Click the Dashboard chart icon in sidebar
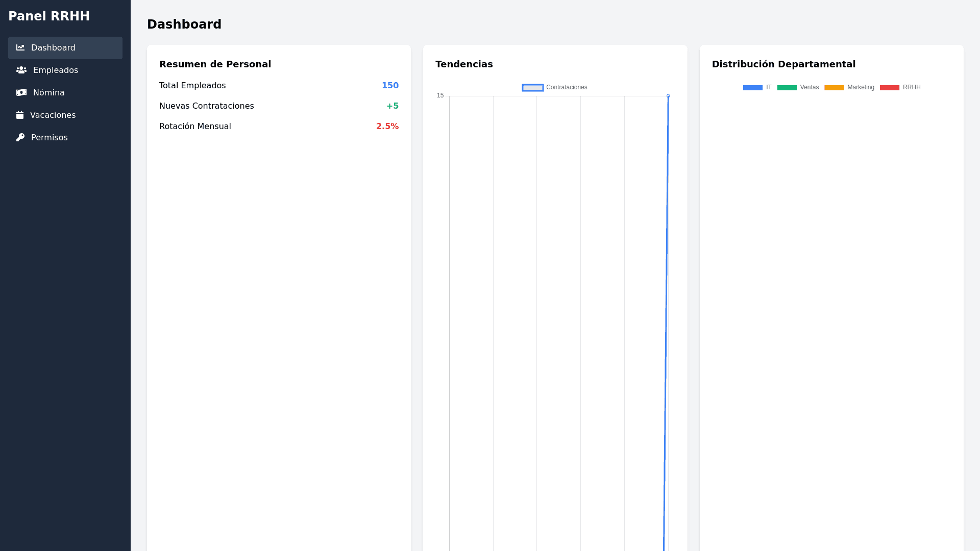 pos(20,47)
